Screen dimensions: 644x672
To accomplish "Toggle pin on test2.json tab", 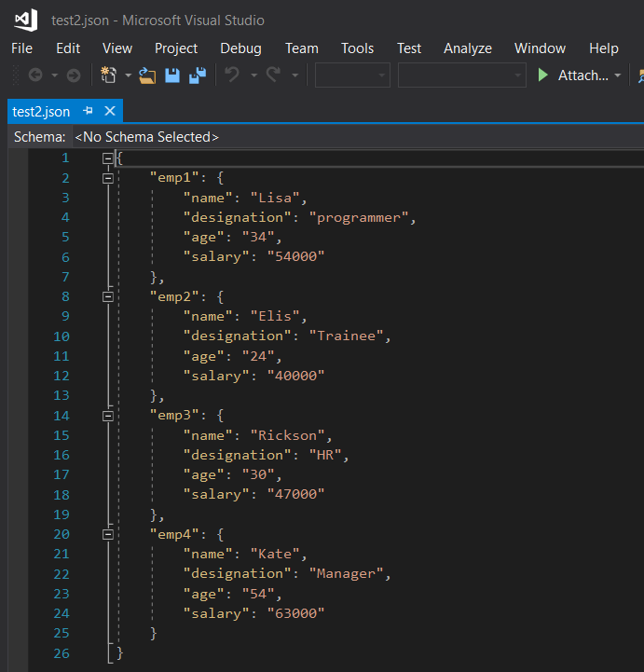I will 89,111.
